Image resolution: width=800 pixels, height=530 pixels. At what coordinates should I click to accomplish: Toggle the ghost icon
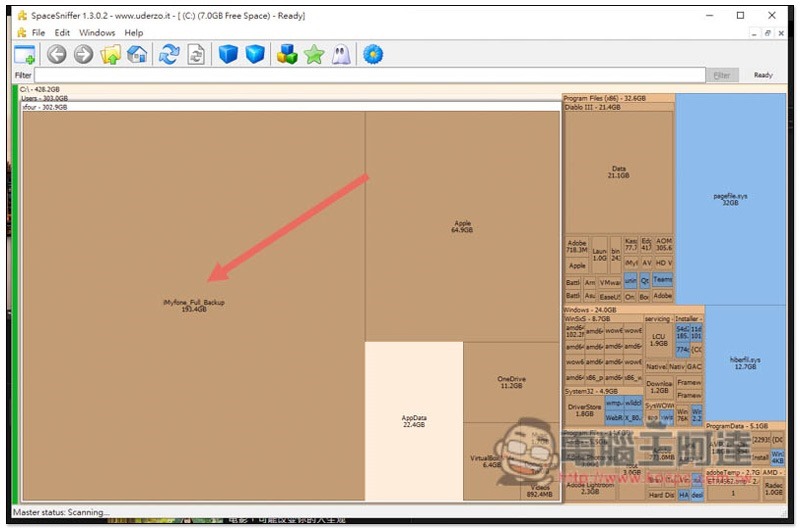click(x=340, y=54)
